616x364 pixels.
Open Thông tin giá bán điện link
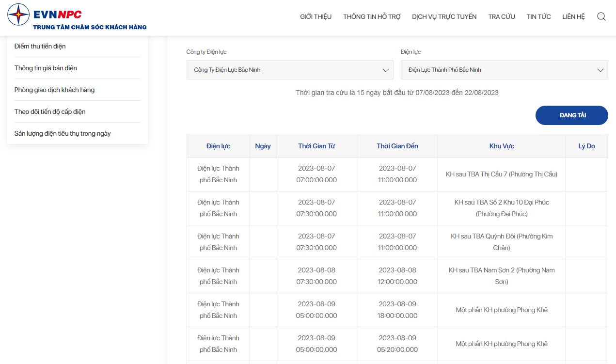click(x=46, y=68)
